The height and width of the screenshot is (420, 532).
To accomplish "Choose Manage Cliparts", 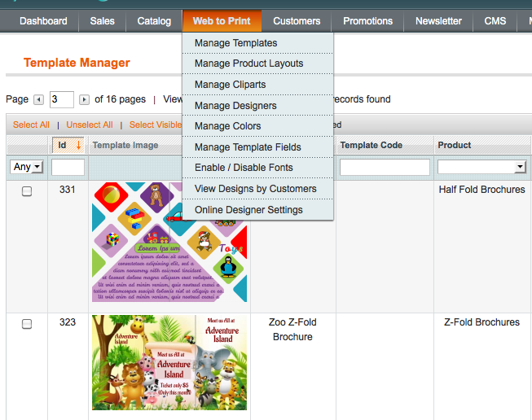I will pyautogui.click(x=258, y=85).
